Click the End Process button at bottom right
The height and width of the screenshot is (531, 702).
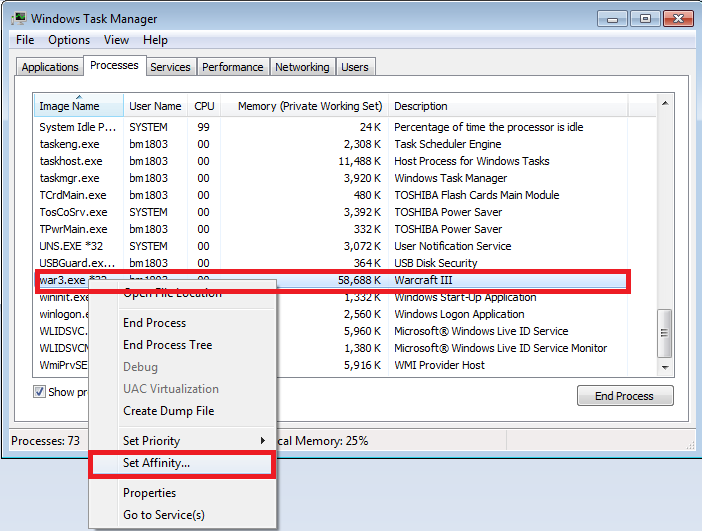click(x=625, y=396)
